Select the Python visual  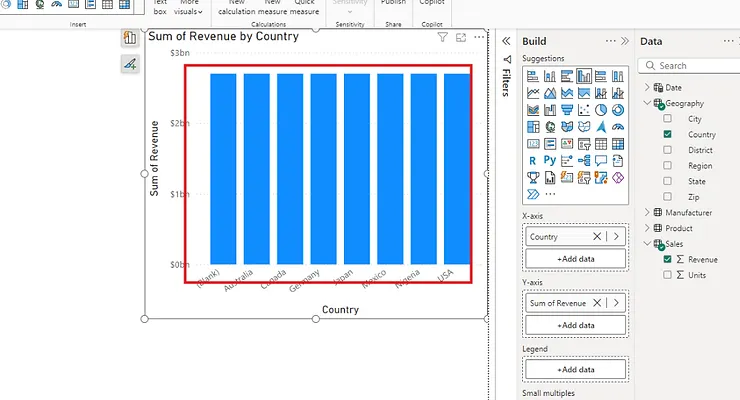[x=550, y=161]
